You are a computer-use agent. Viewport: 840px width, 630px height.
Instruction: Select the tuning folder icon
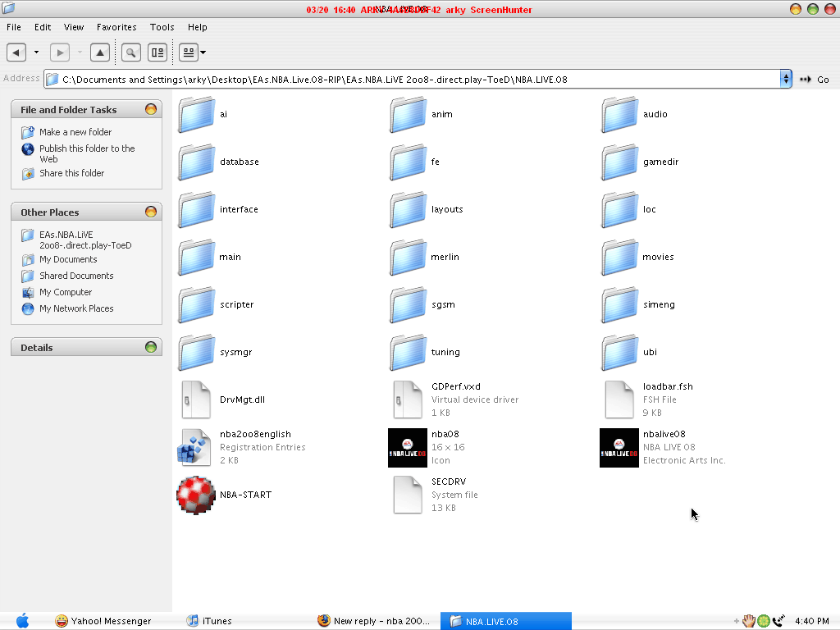click(409, 353)
